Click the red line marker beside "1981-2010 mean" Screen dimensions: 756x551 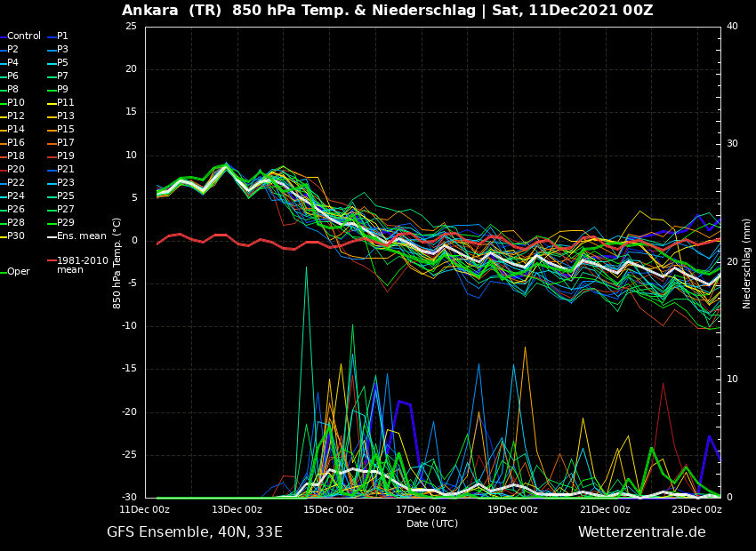[x=52, y=260]
